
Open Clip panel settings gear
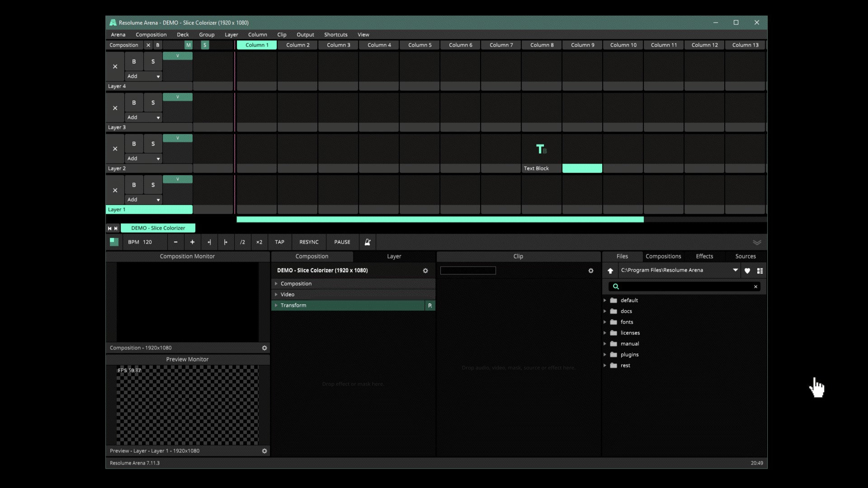(591, 271)
